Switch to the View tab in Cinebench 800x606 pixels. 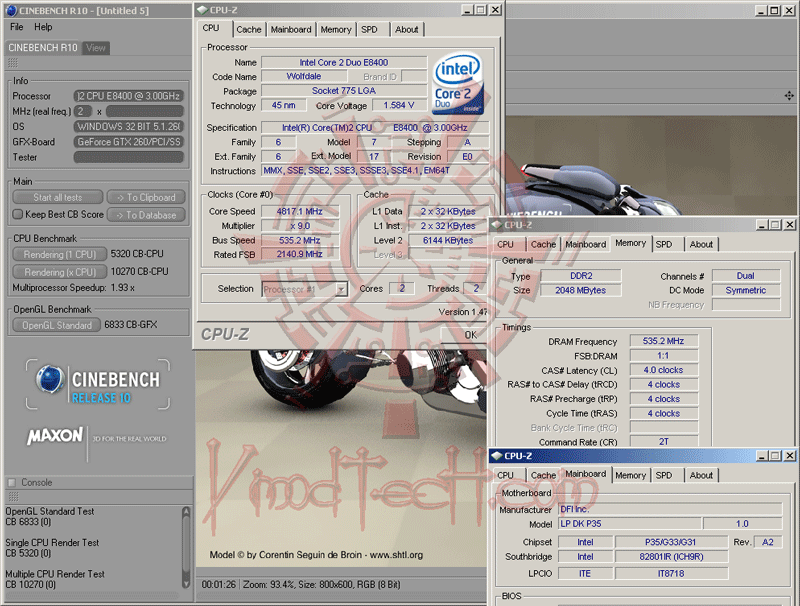pos(95,48)
